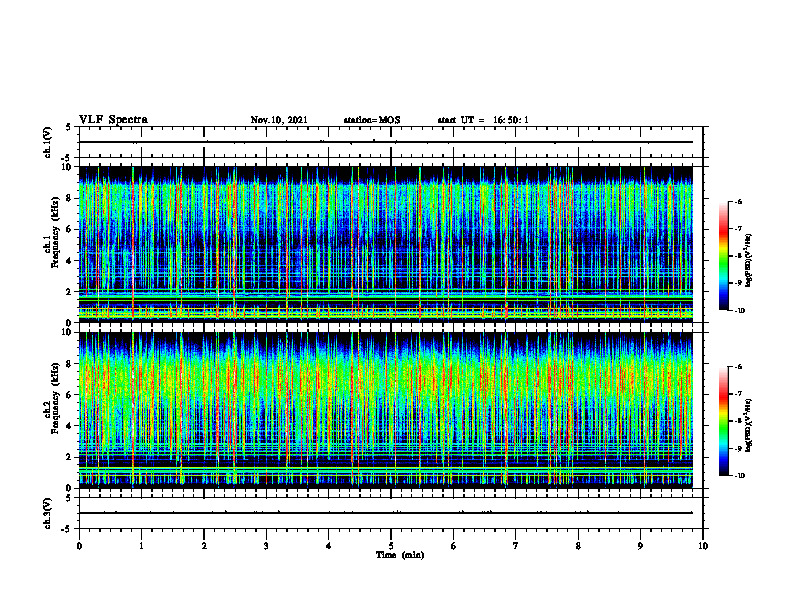Click the ch.2 colorbar "log(PSD)" label
This screenshot has width=792, height=612.
[749, 426]
